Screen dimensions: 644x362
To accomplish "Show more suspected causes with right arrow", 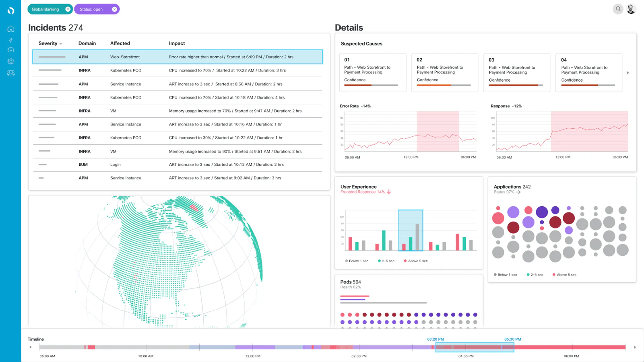I will click(x=628, y=73).
